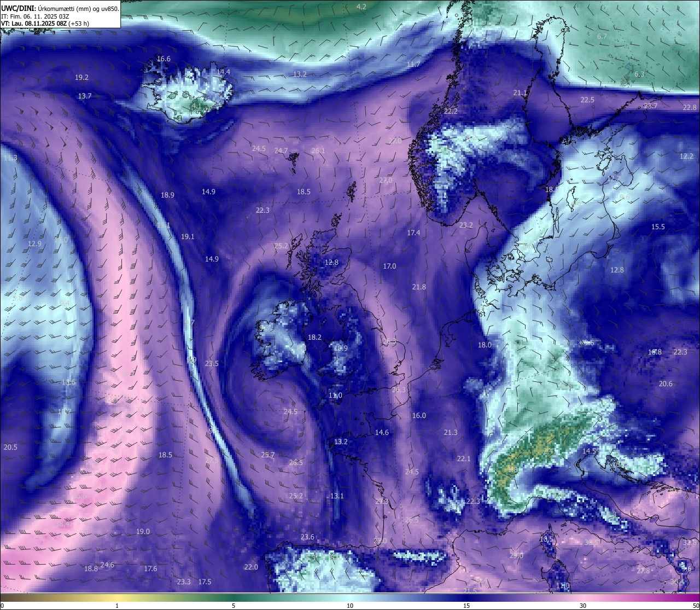Click the 23.6 map value
The width and height of the screenshot is (700, 610).
[307, 537]
